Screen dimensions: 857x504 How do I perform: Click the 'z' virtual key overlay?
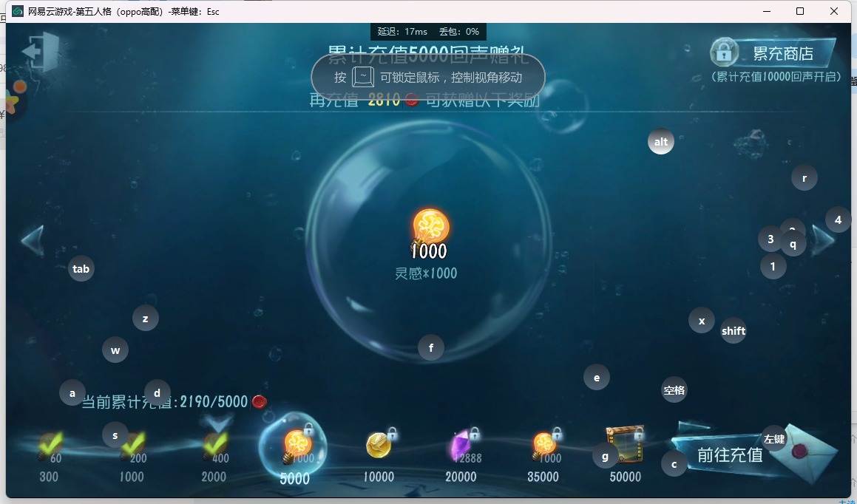click(x=146, y=319)
